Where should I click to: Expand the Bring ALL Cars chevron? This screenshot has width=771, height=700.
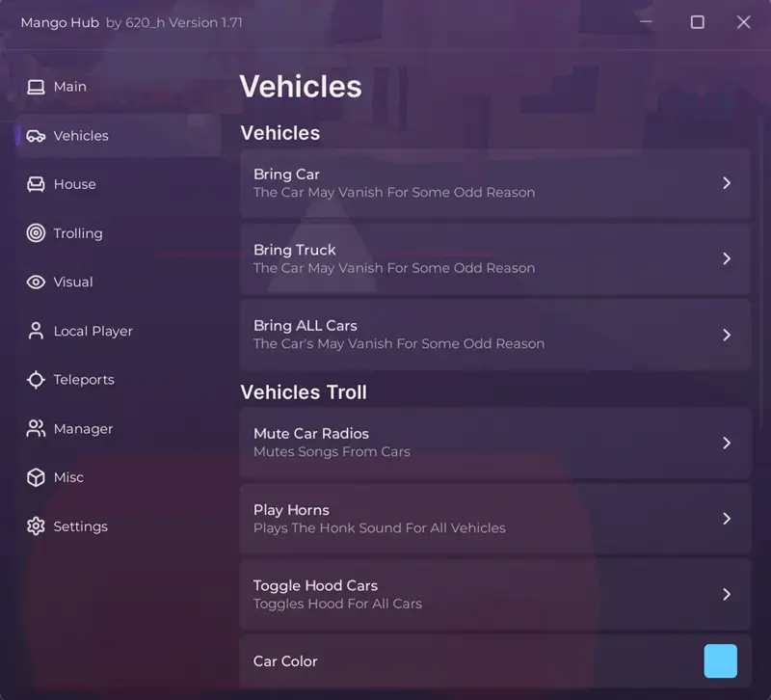pyautogui.click(x=727, y=335)
